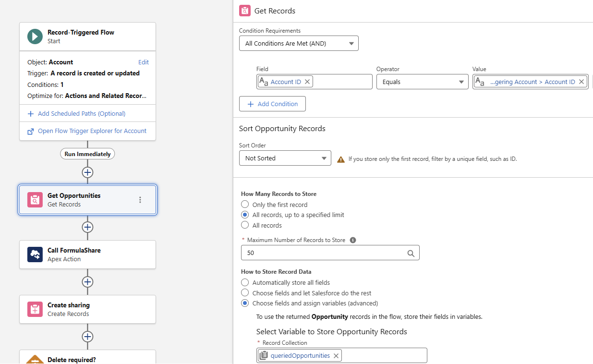Viewport: 593px width, 364px height.
Task: Click the Create Records icon on Create sharing node
Action: point(35,309)
